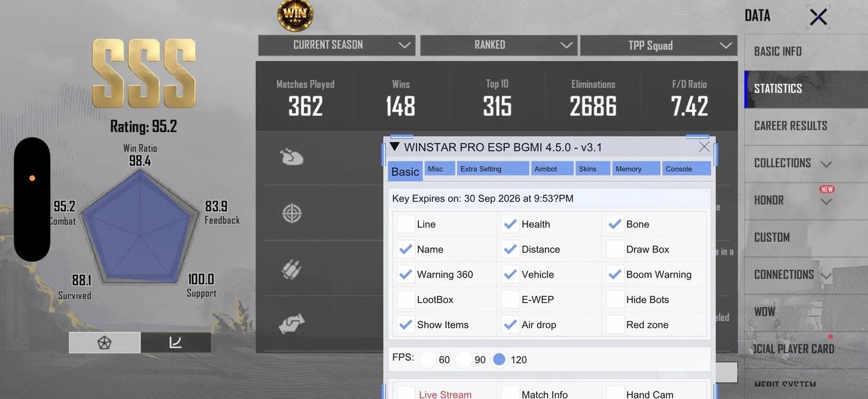
Task: Click the Key Expires on date text
Action: (483, 198)
